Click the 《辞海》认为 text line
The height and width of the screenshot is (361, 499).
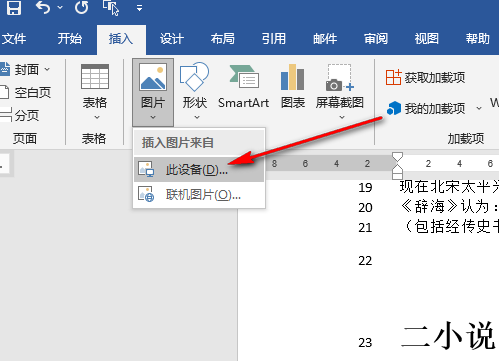click(450, 207)
